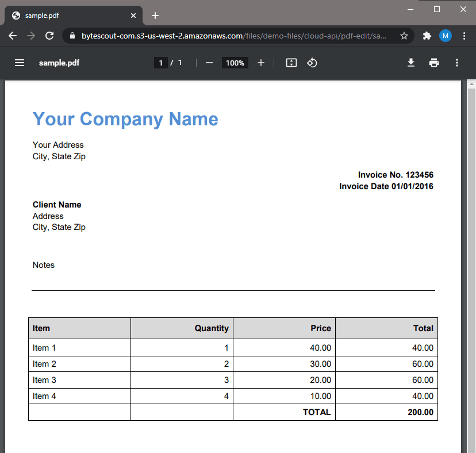This screenshot has height=453, width=476.
Task: Open the browser extensions puzzle icon
Action: tap(427, 36)
